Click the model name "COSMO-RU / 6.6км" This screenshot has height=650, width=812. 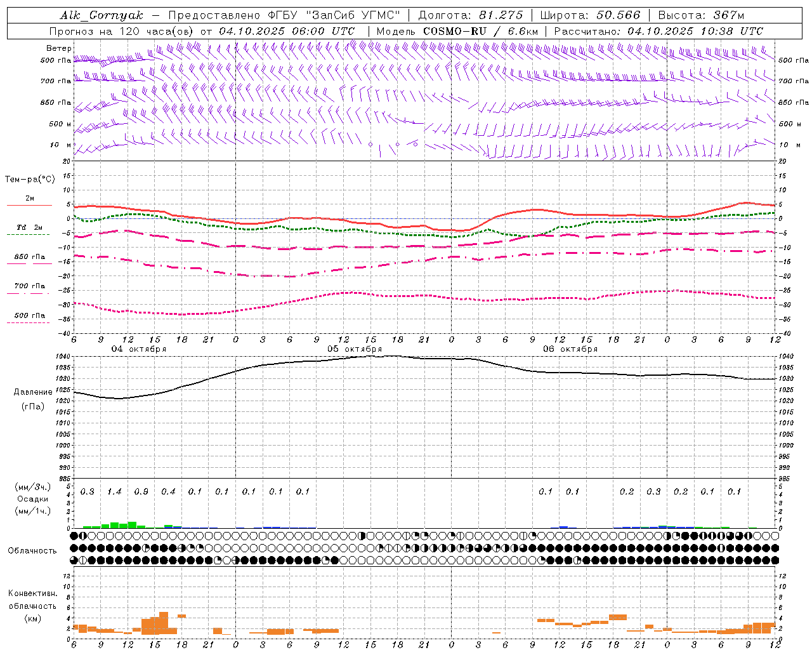coord(480,31)
